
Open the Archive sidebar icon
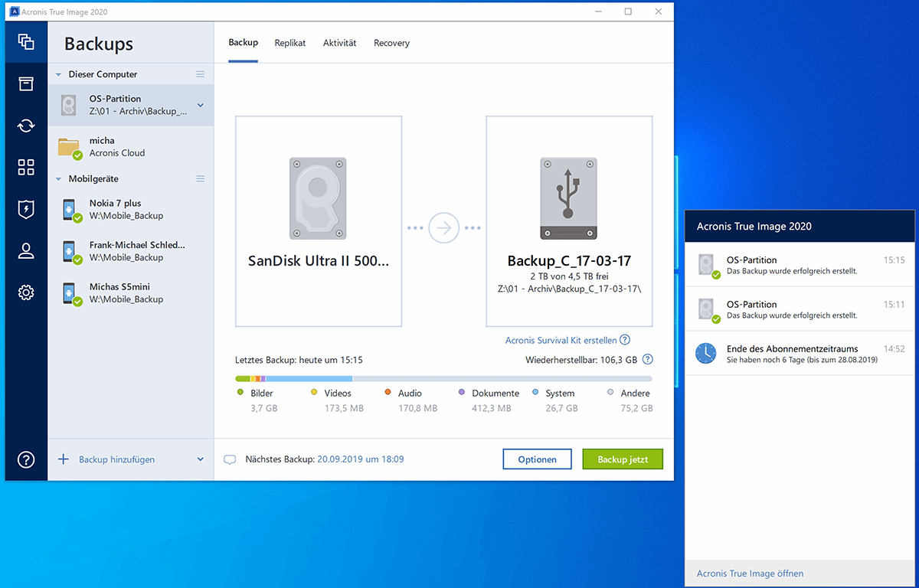coord(26,84)
